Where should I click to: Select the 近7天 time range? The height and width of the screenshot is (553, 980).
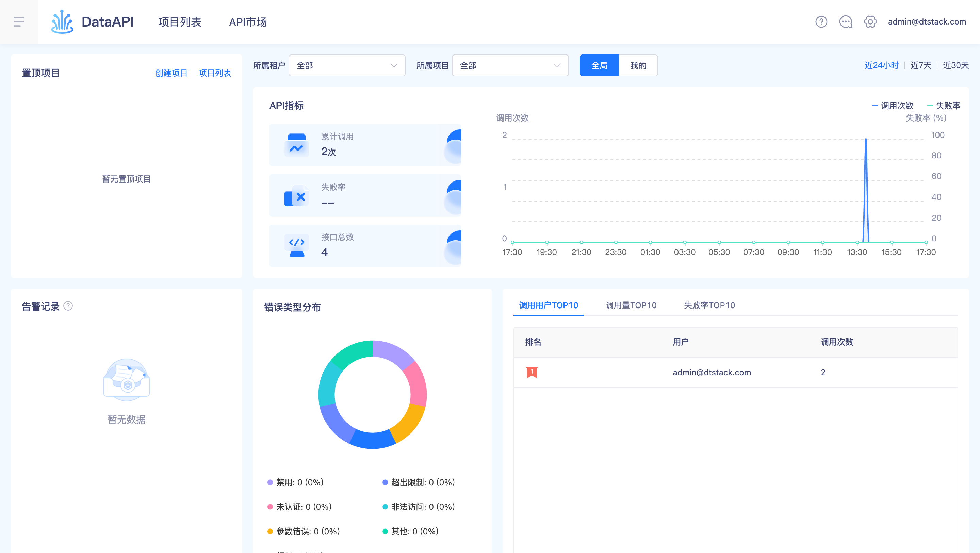click(920, 65)
